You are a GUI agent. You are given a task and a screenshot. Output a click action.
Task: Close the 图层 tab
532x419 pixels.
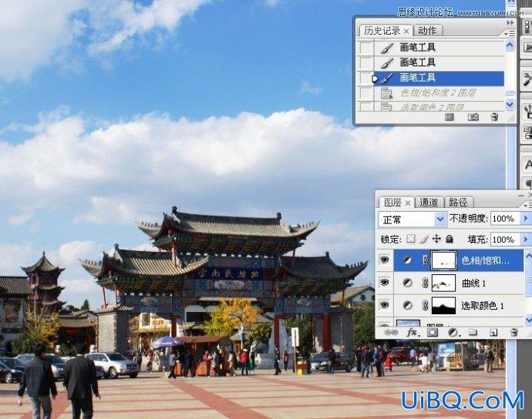[408, 203]
